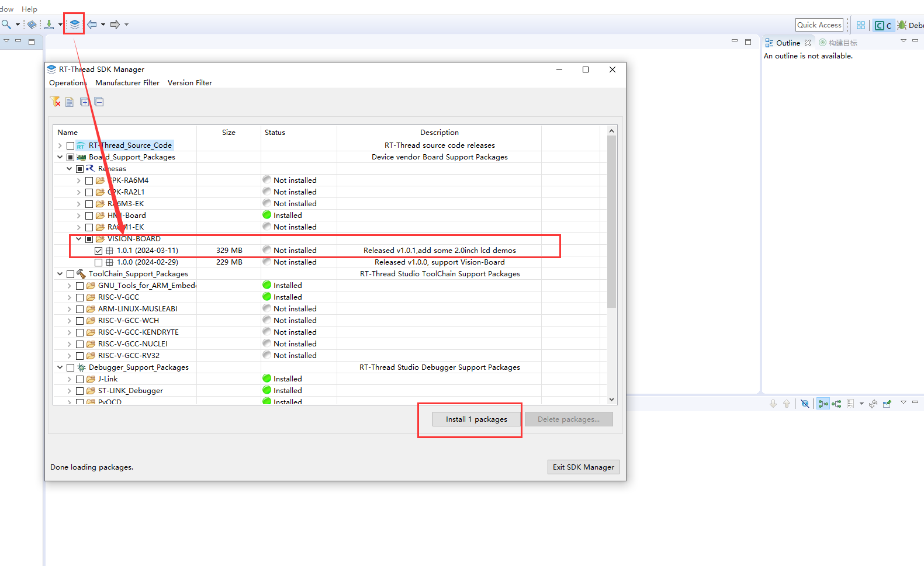Viewport: 924px width, 566px height.
Task: Minimize the editor area
Action: click(x=735, y=41)
